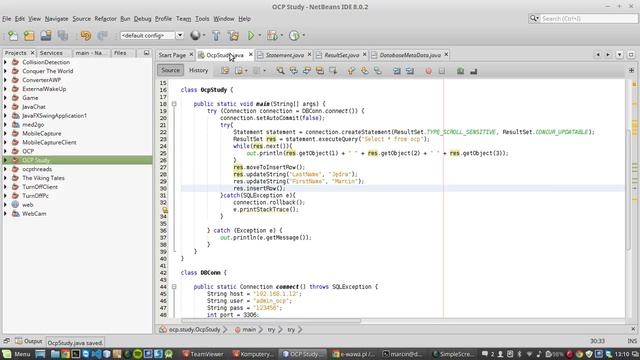Click the red Start Macro Recording icon
Viewport: 640px width, 360px height.
click(x=428, y=71)
